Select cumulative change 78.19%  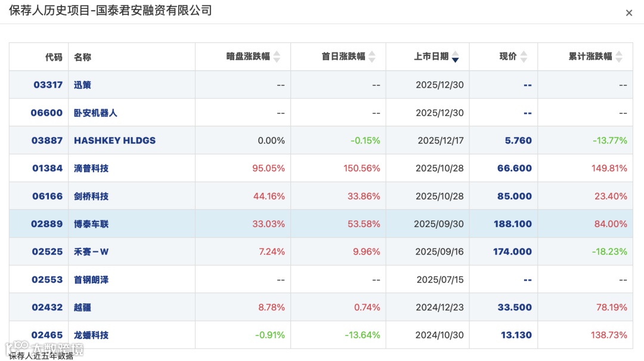(612, 307)
